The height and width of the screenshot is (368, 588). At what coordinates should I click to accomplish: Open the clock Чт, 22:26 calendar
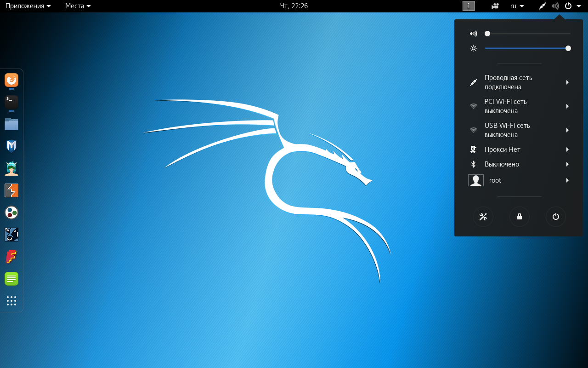pyautogui.click(x=294, y=6)
